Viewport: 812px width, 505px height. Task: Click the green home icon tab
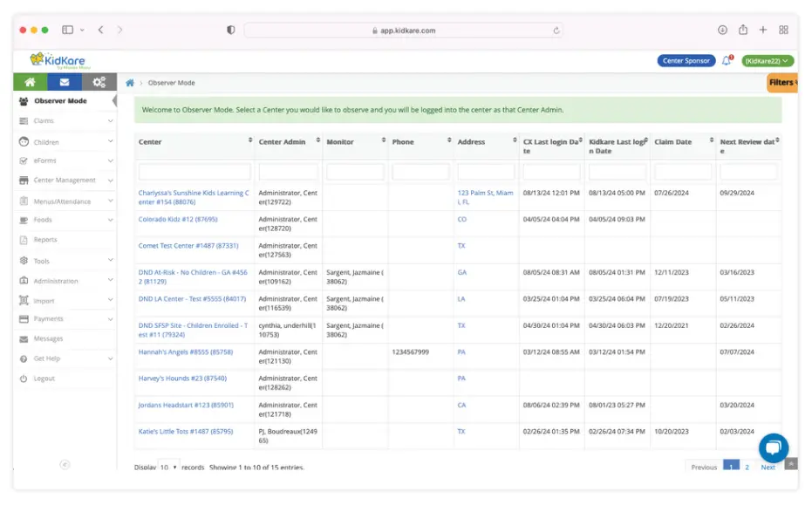point(30,82)
